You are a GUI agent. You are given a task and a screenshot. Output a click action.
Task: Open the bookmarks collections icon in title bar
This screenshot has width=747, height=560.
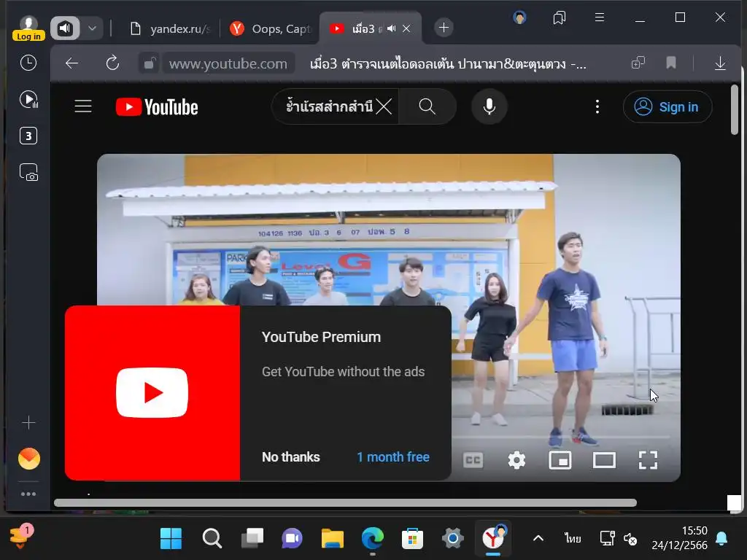pos(560,17)
